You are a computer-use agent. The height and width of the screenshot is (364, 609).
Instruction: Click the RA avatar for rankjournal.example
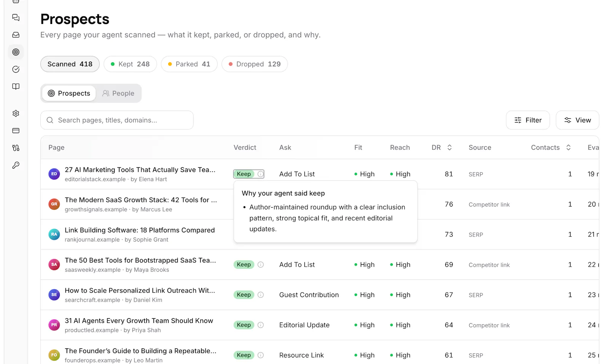pyautogui.click(x=54, y=234)
